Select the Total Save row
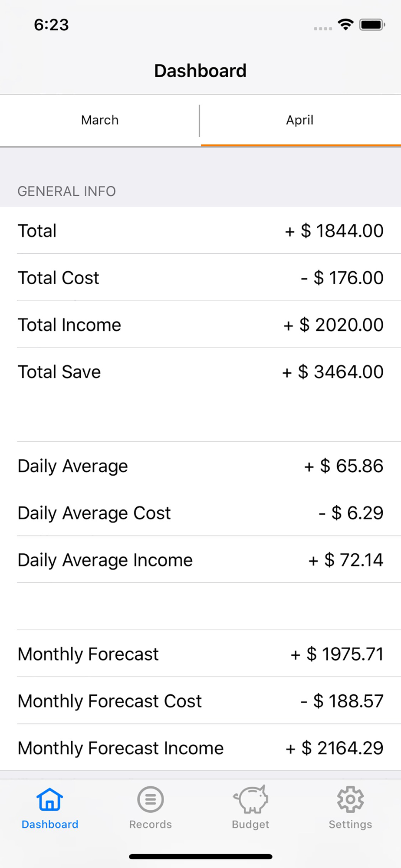The image size is (401, 868). coord(200,372)
